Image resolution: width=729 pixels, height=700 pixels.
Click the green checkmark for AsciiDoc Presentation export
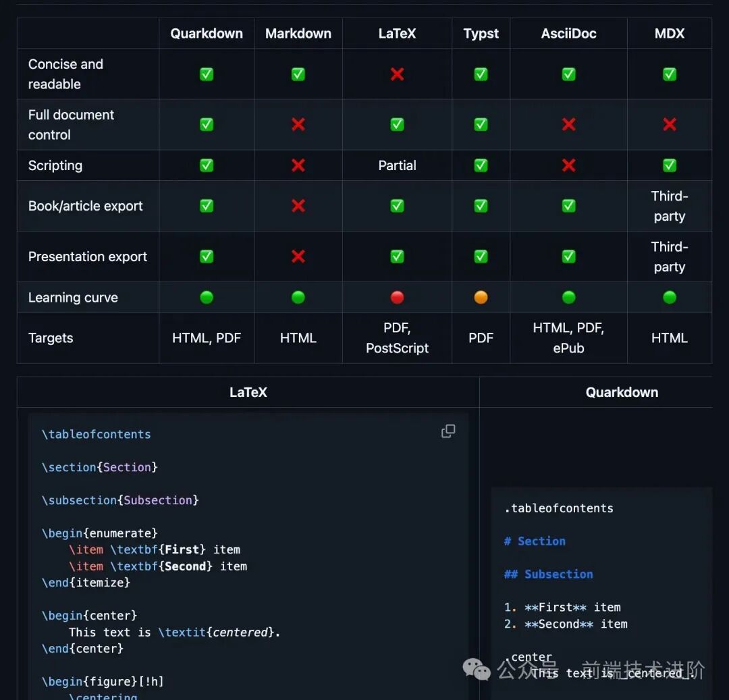[568, 257]
